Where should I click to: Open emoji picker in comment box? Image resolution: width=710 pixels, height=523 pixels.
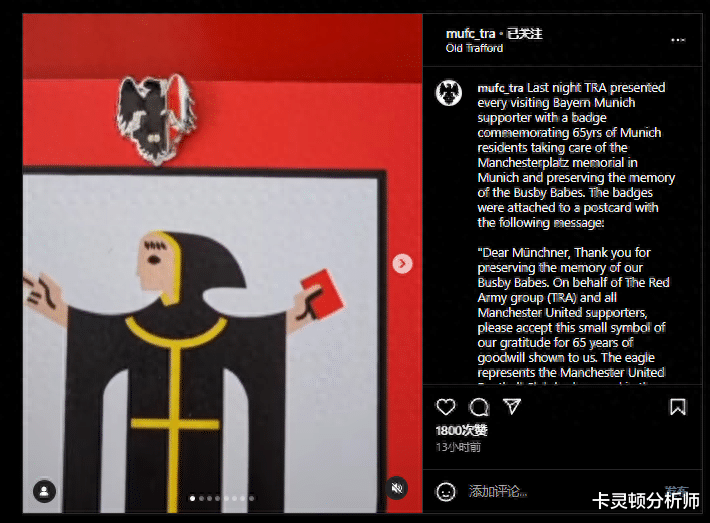(445, 491)
